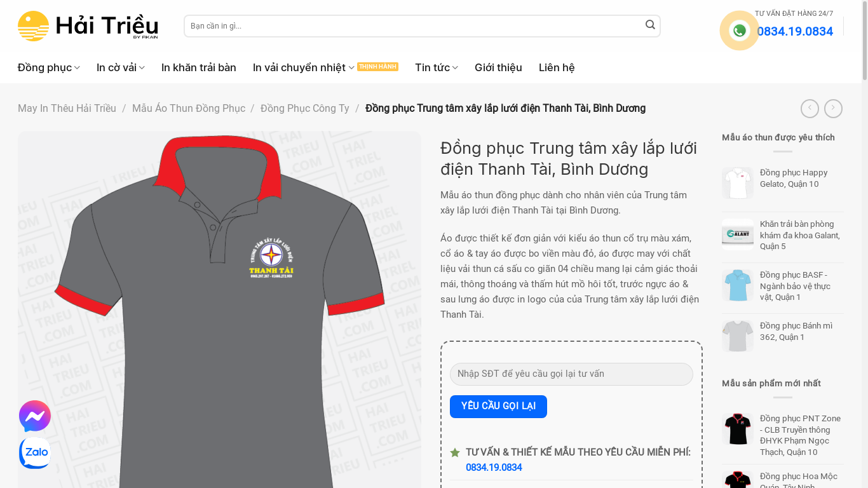Go to previous product arrow

click(x=810, y=109)
